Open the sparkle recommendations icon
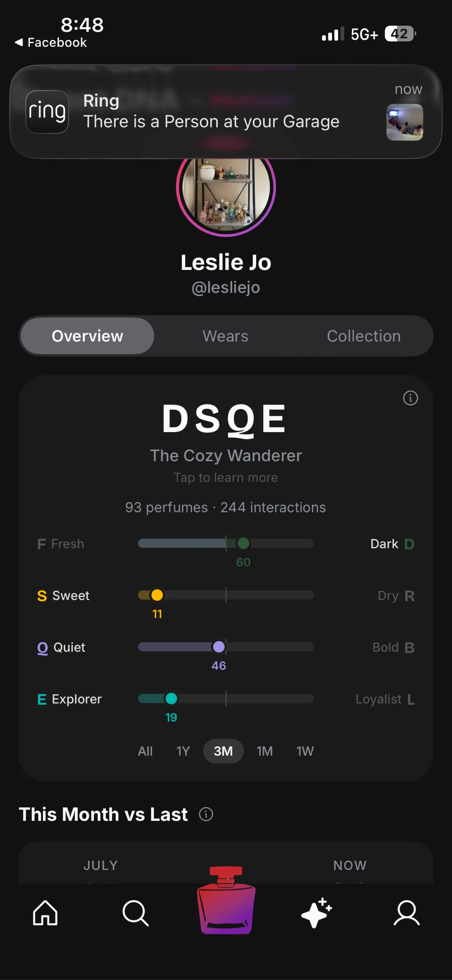This screenshot has width=452, height=980. point(316,913)
